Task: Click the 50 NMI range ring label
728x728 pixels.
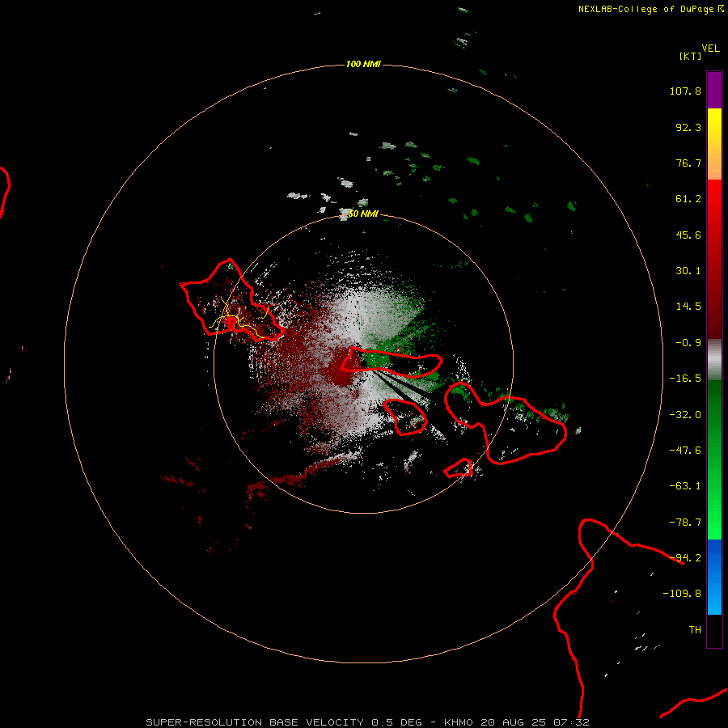Action: (363, 214)
